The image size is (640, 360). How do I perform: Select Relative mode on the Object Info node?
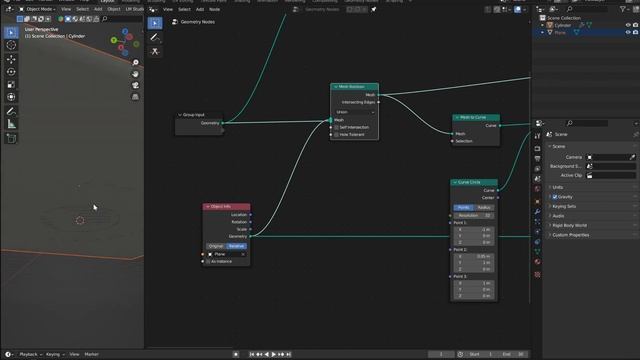pos(236,246)
